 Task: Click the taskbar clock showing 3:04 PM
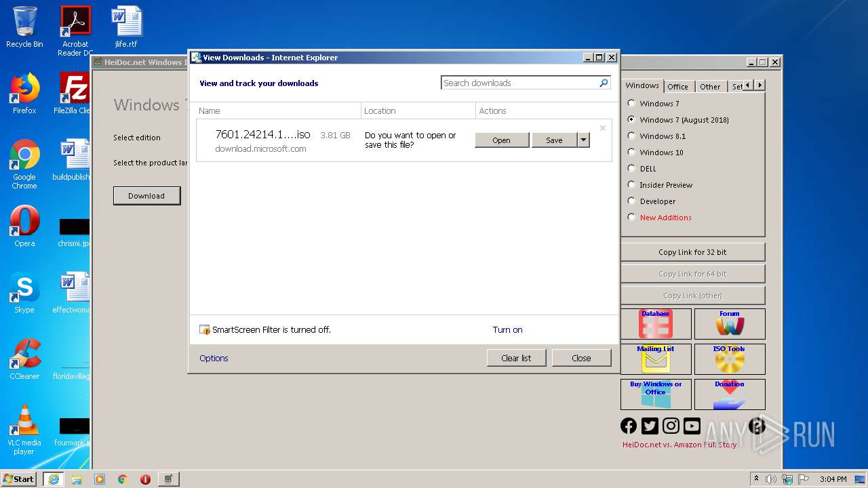[833, 479]
